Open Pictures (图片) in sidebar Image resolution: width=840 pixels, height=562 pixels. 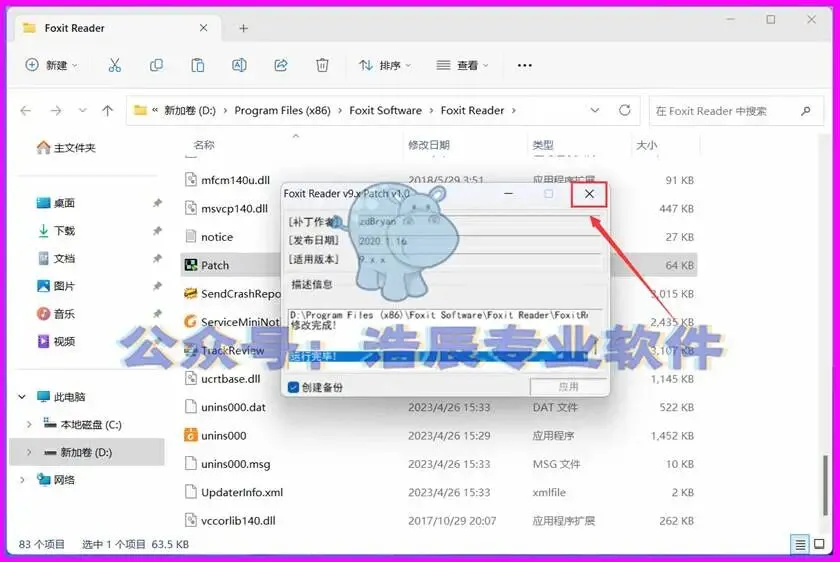point(56,286)
